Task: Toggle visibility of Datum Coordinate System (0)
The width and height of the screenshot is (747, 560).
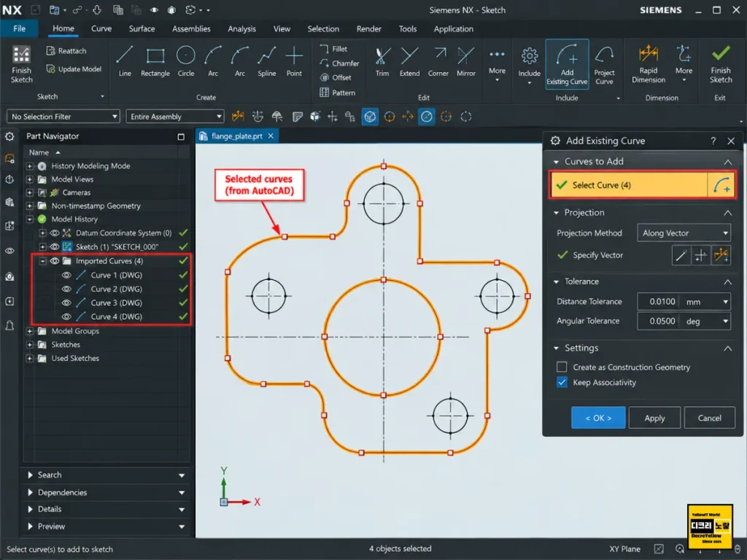Action: 55,233
